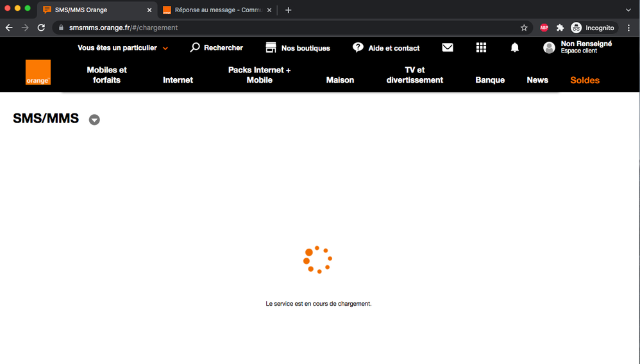Click the Nos boutiques store icon
640x364 pixels.
pyautogui.click(x=271, y=48)
